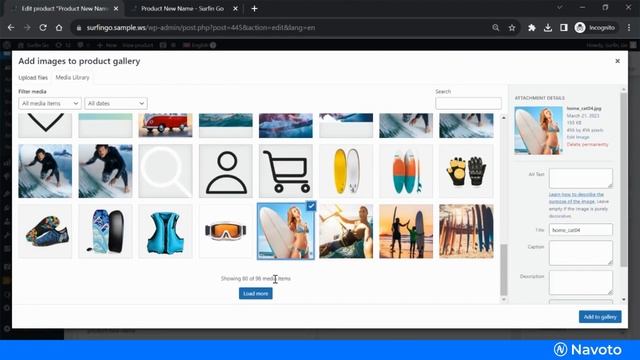Select the shopping cart icon image

286,171
